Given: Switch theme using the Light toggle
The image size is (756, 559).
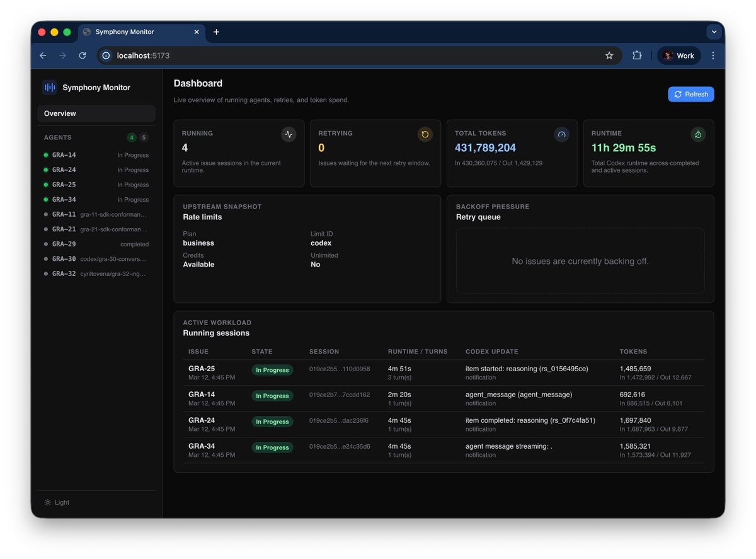Looking at the screenshot, I should tap(57, 502).
